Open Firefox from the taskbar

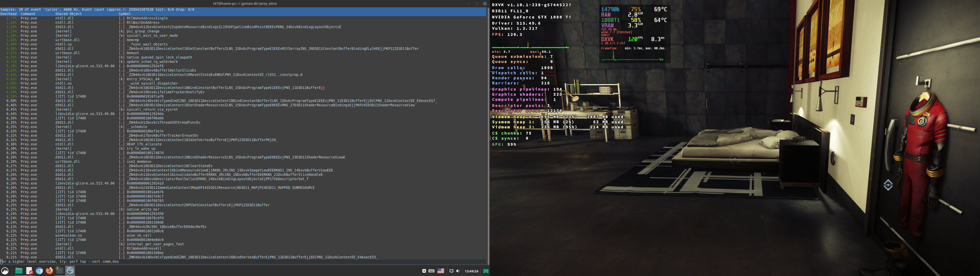pos(50,271)
